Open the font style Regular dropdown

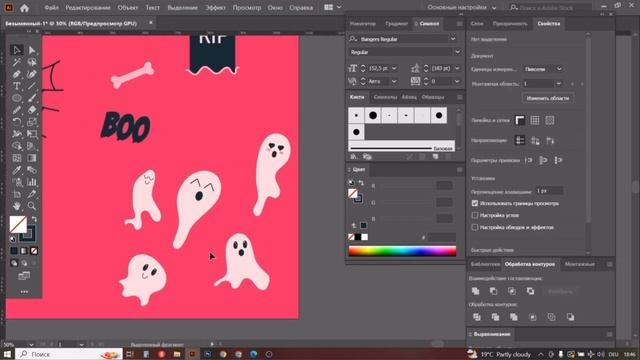pos(457,52)
